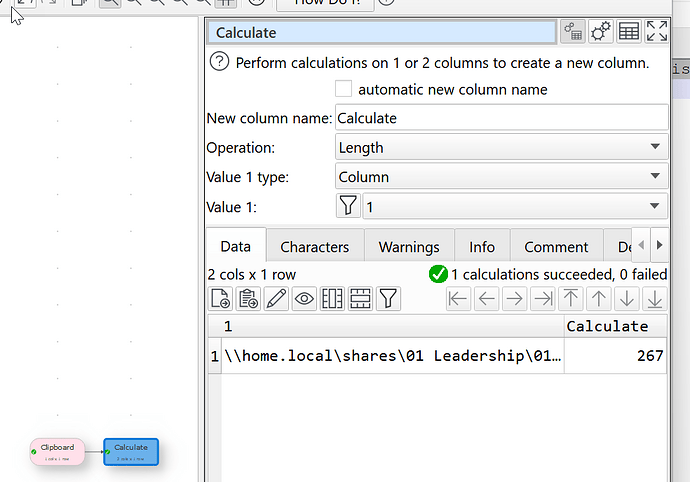The width and height of the screenshot is (690, 482).
Task: Click the question mark help icon
Action: (219, 62)
